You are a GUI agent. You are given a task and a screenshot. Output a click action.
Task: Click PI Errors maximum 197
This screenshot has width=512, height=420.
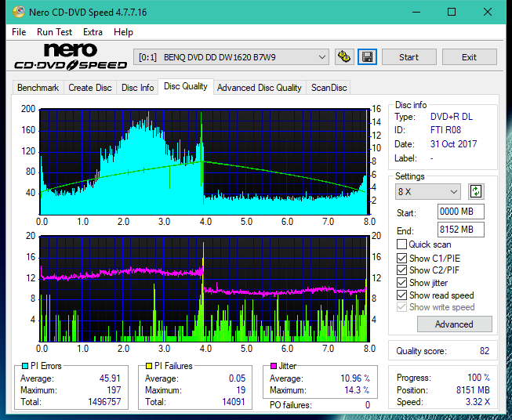pyautogui.click(x=114, y=390)
